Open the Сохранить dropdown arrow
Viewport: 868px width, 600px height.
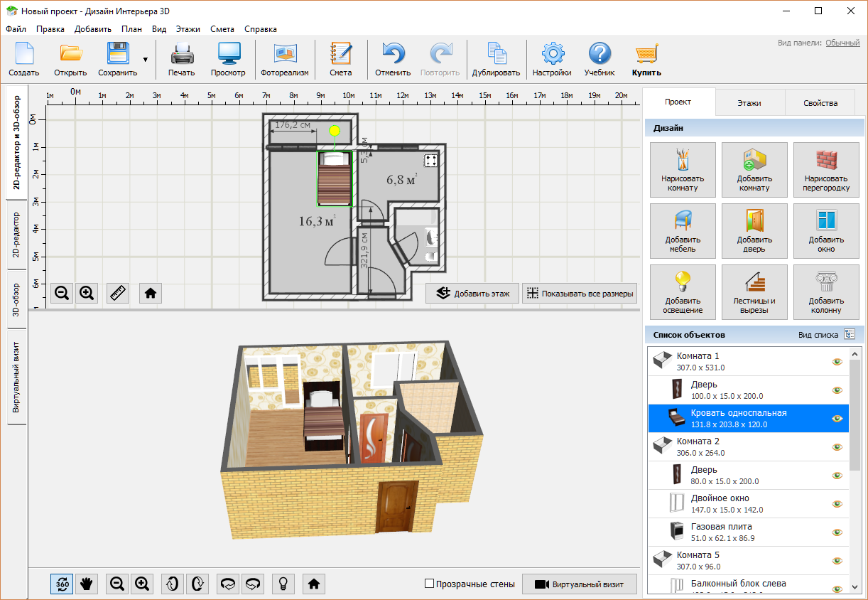(145, 60)
